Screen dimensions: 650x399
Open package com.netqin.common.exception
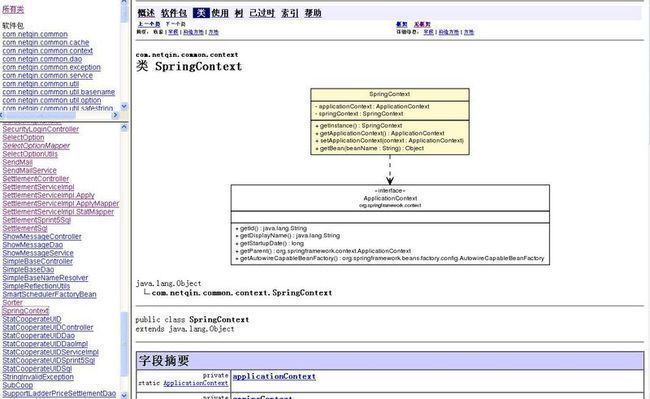click(x=51, y=68)
